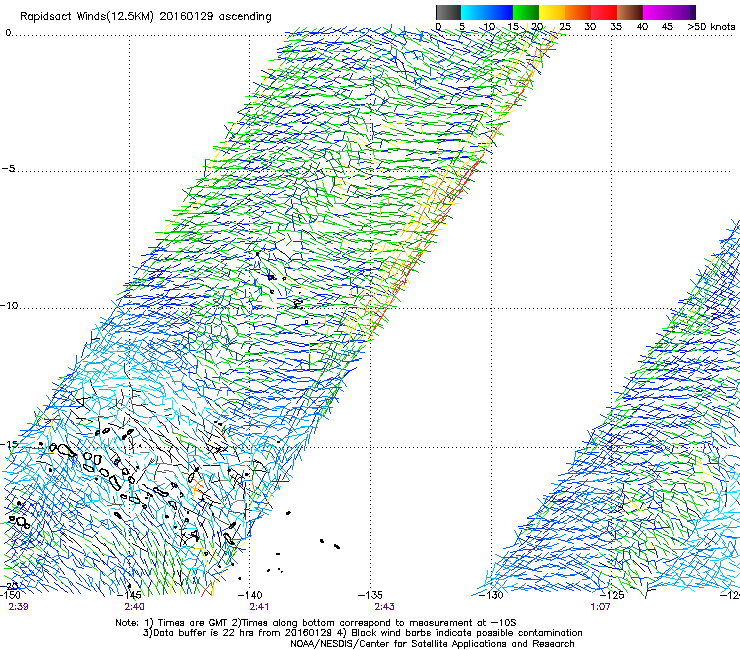
Task: Click the '0' latitude axis label
Action: pyautogui.click(x=8, y=33)
